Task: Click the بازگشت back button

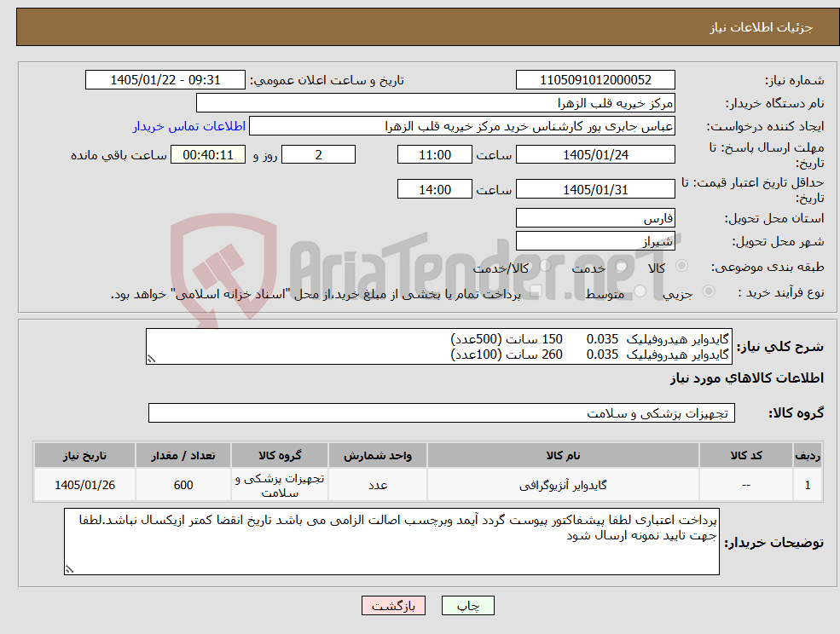Action: (393, 606)
